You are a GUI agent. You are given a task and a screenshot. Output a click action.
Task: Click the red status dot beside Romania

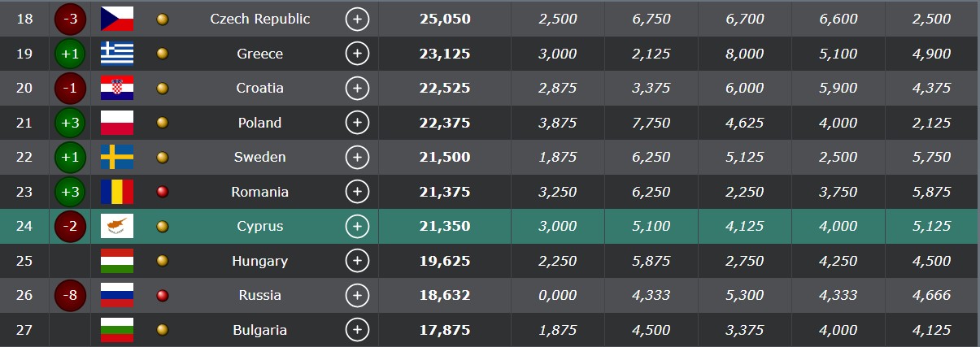pos(163,192)
